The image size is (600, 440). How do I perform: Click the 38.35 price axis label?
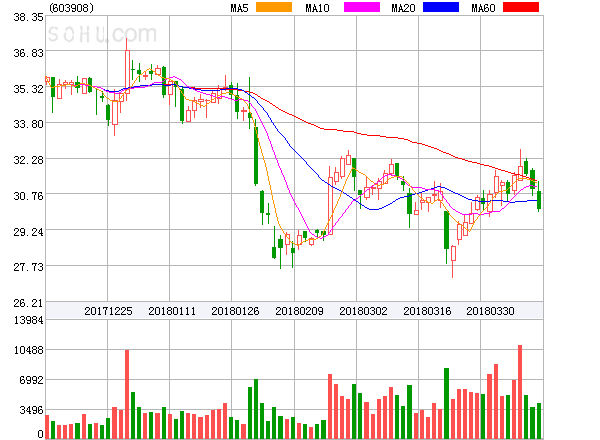(x=28, y=17)
